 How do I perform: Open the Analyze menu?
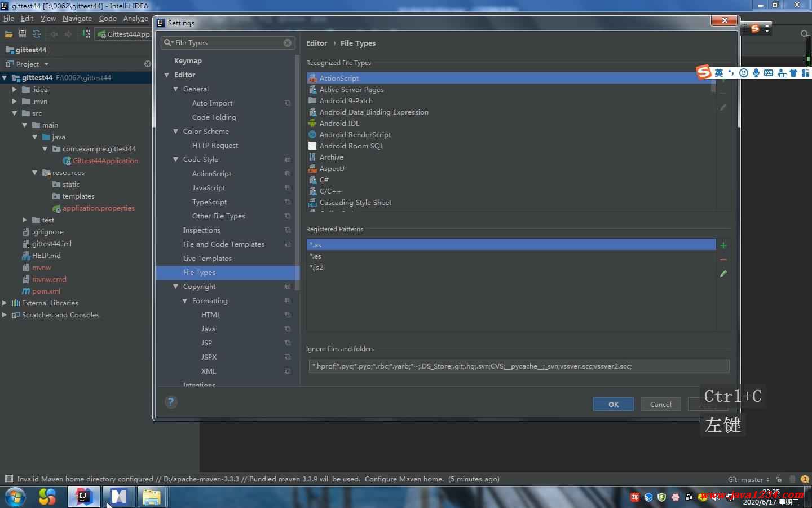tap(136, 19)
